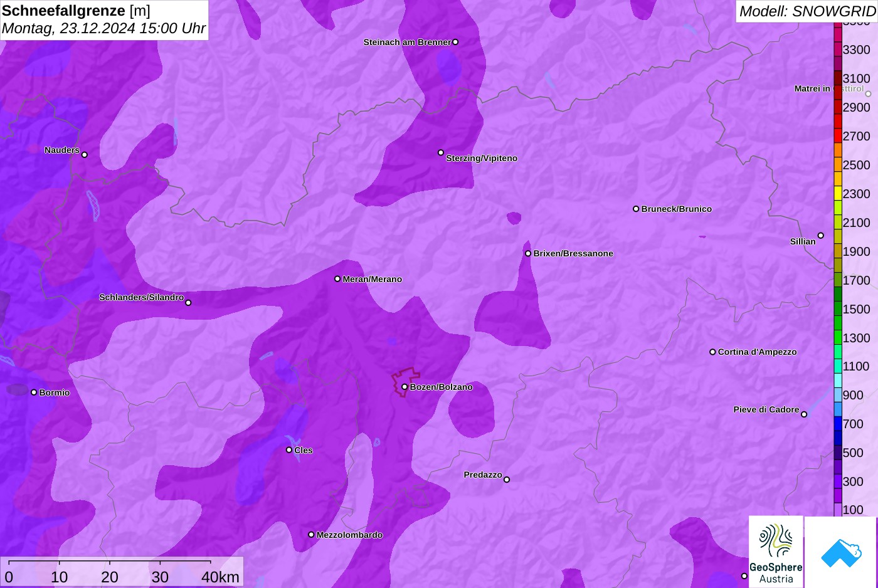Click the '2100' legend value
The height and width of the screenshot is (588, 878).
click(857, 223)
